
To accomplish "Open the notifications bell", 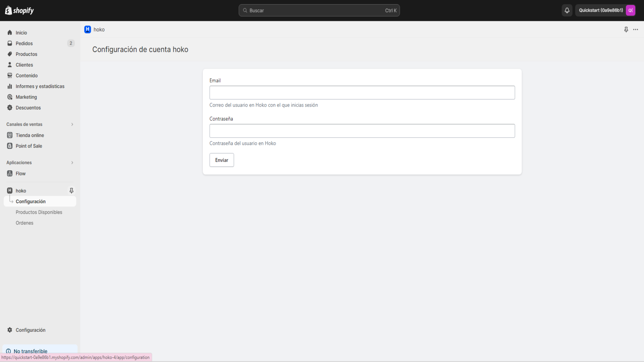I will [x=567, y=10].
